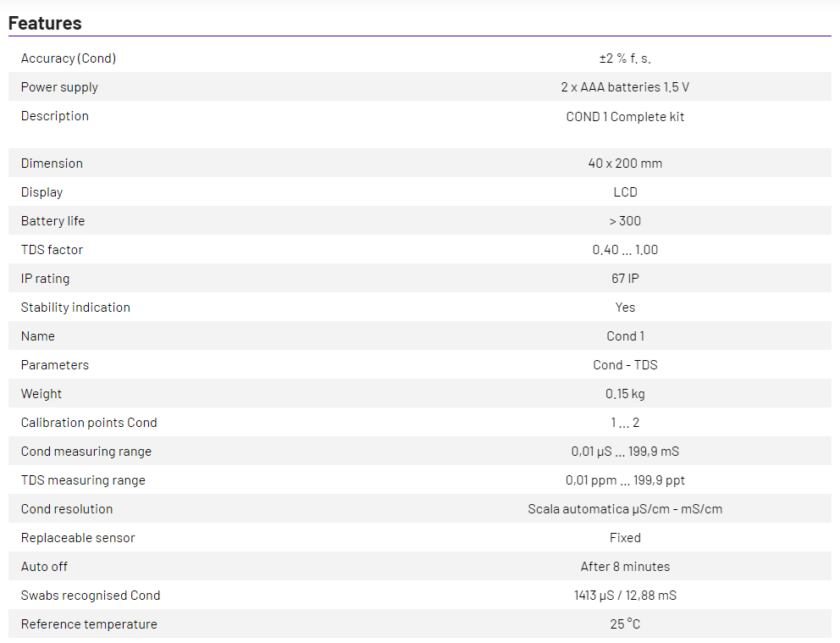Click the Features heading
This screenshot has height=643, width=840.
(x=45, y=23)
